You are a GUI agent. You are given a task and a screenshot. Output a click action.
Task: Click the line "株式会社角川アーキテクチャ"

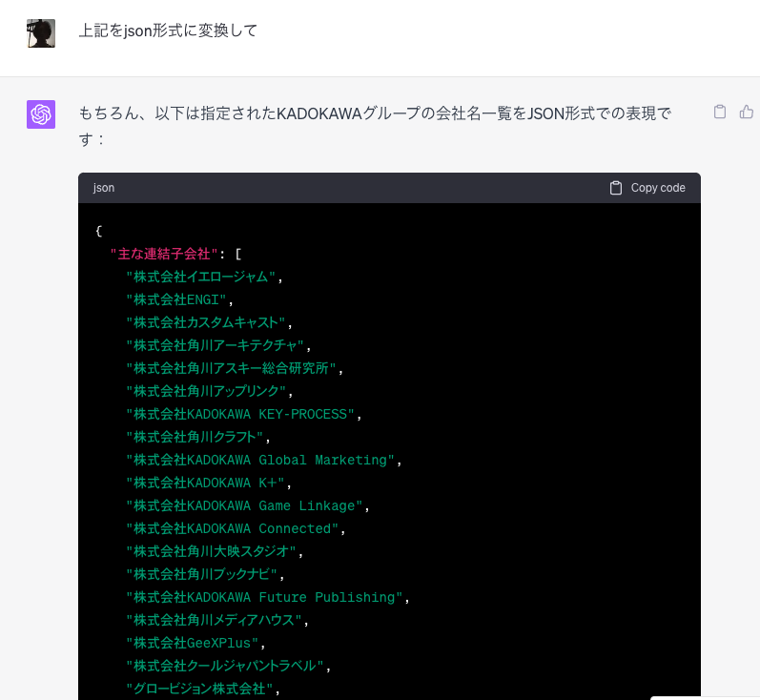coord(216,345)
